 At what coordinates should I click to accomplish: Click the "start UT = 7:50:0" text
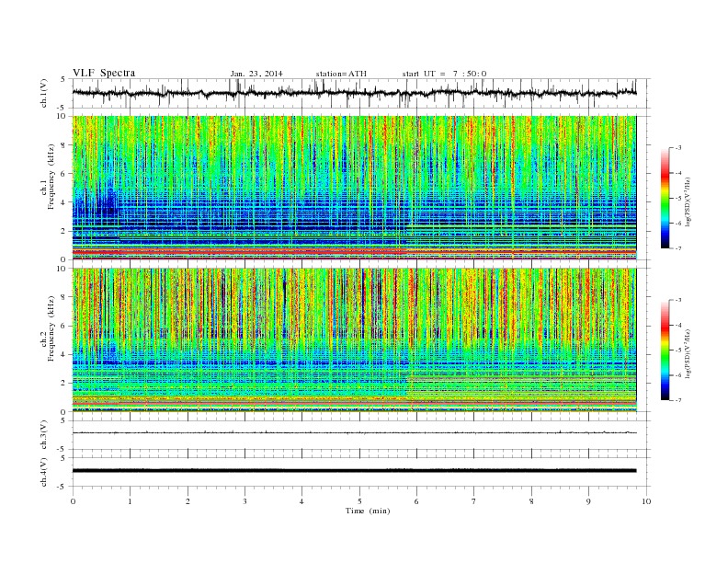pyautogui.click(x=444, y=74)
